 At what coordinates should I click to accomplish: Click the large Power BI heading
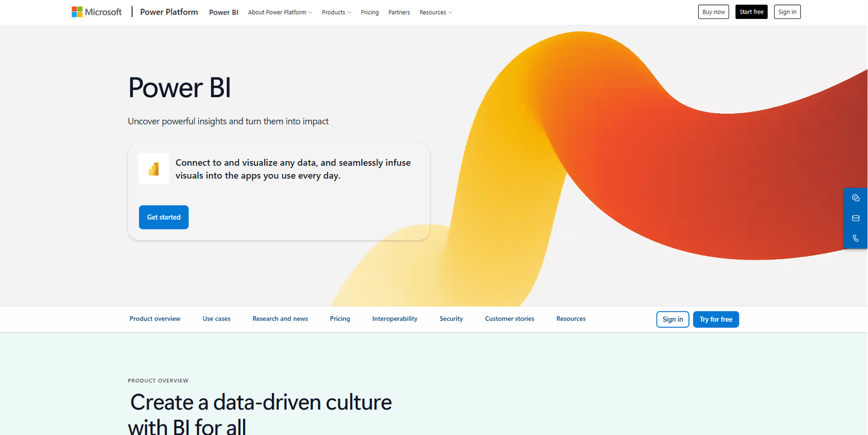tap(180, 87)
